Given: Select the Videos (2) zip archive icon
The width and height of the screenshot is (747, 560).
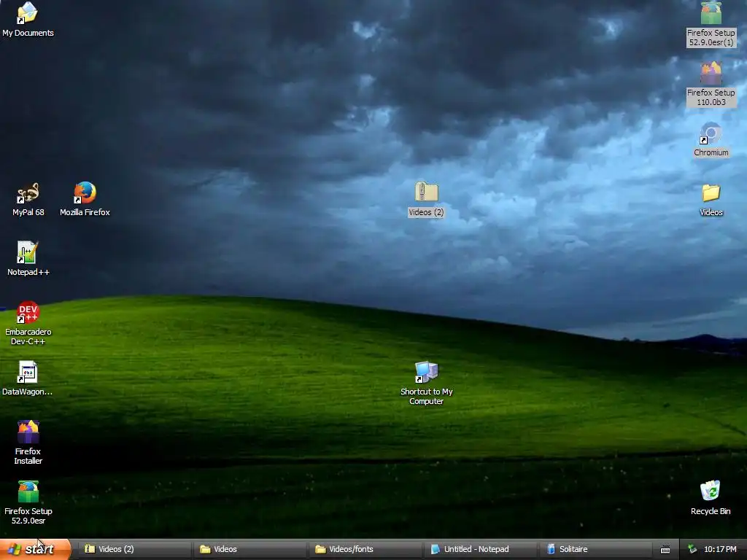Looking at the screenshot, I should tap(426, 200).
